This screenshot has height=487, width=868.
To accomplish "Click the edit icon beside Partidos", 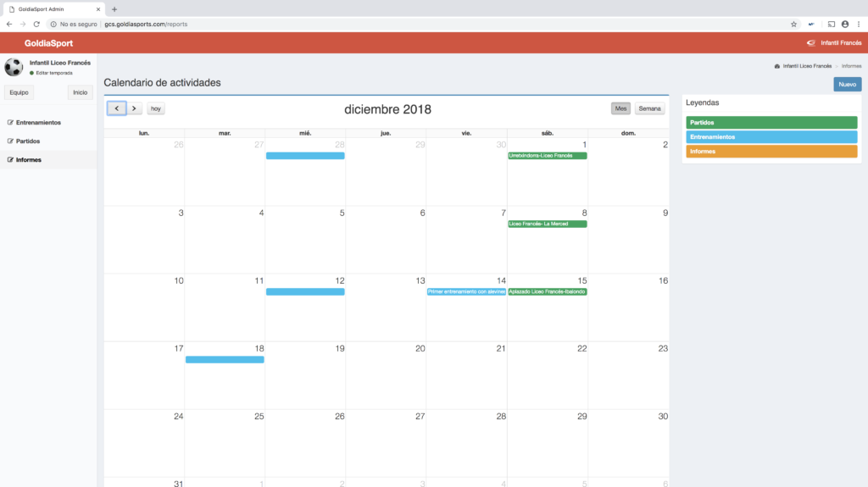I will tap(10, 141).
